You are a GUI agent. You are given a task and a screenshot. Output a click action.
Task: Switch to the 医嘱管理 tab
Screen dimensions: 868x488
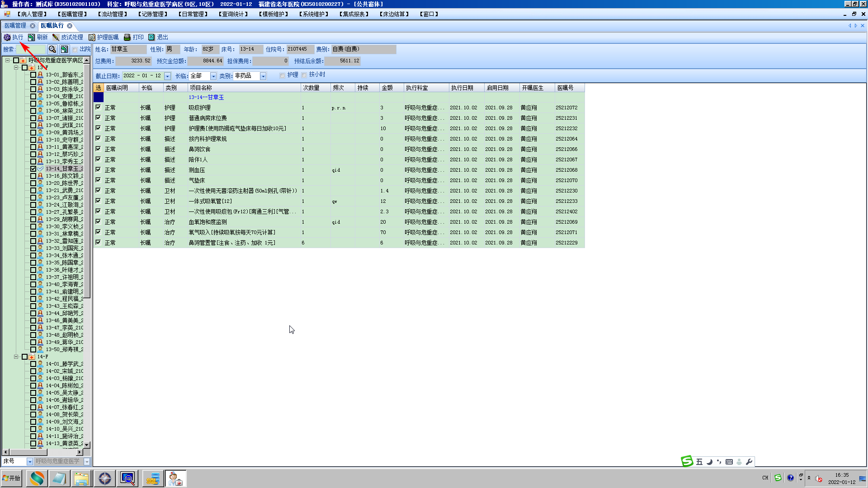click(x=15, y=26)
